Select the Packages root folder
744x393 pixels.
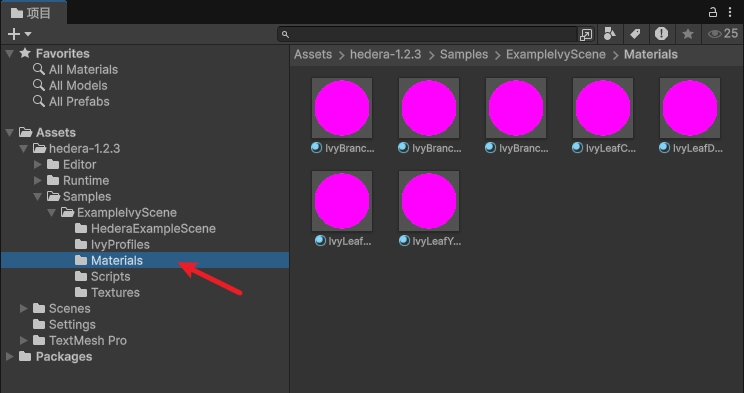[x=64, y=356]
